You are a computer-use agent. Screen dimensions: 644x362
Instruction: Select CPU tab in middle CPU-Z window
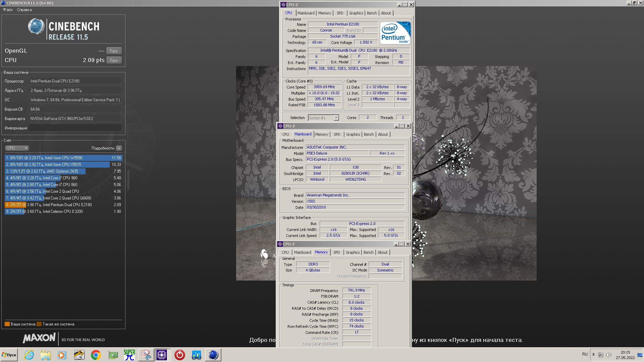point(285,134)
